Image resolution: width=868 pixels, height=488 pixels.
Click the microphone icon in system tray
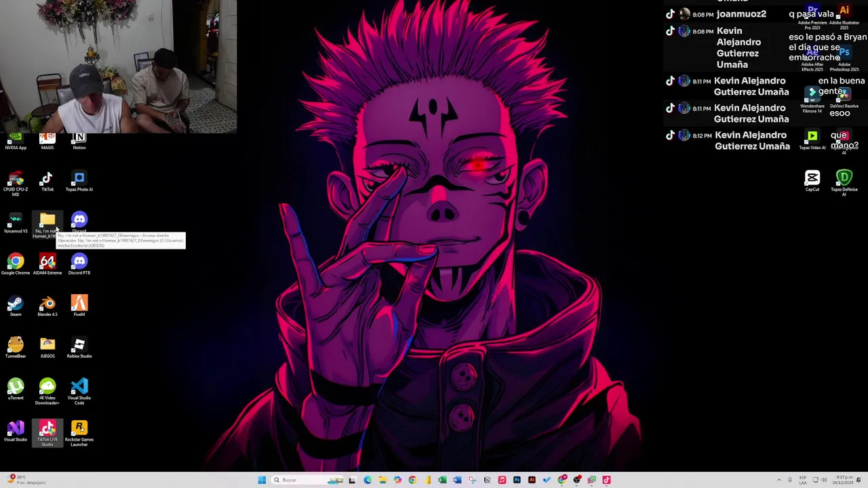(789, 480)
